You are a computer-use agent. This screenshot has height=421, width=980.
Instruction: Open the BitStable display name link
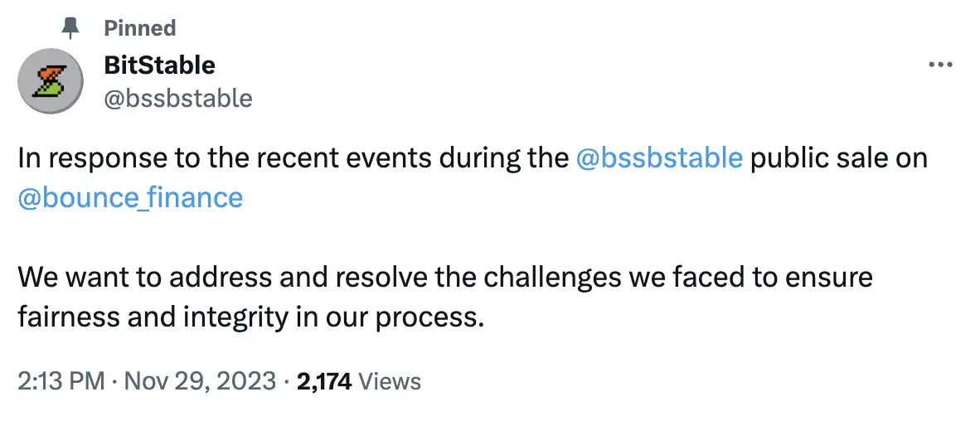point(159,65)
